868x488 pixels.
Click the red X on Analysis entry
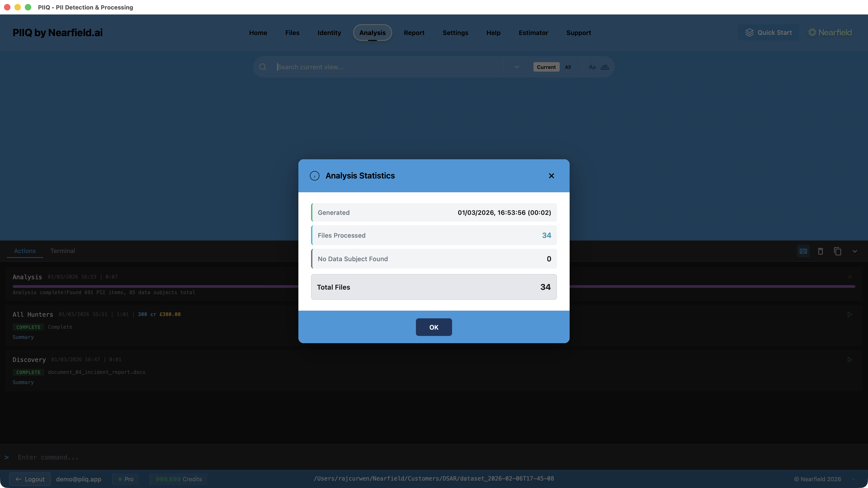pos(850,277)
